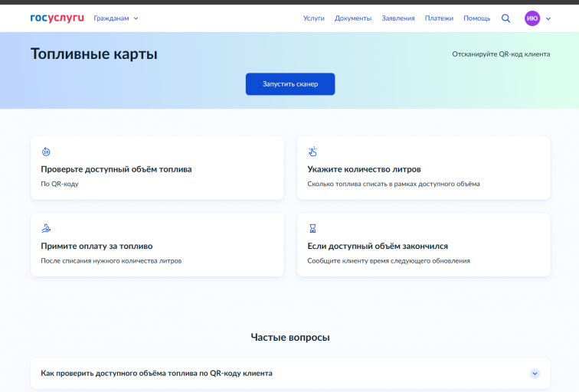579x392 pixels.
Task: Expand the profile menu chevron
Action: click(548, 18)
